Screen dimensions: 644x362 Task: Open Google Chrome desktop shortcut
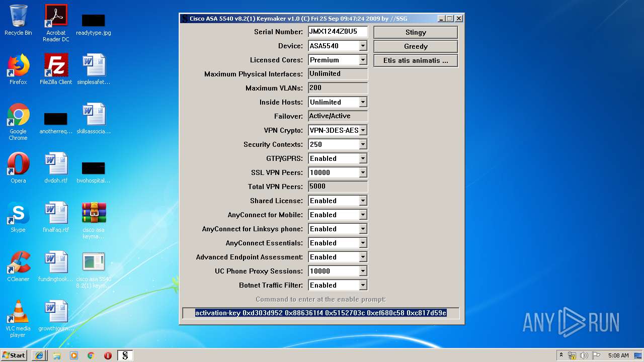(x=18, y=122)
